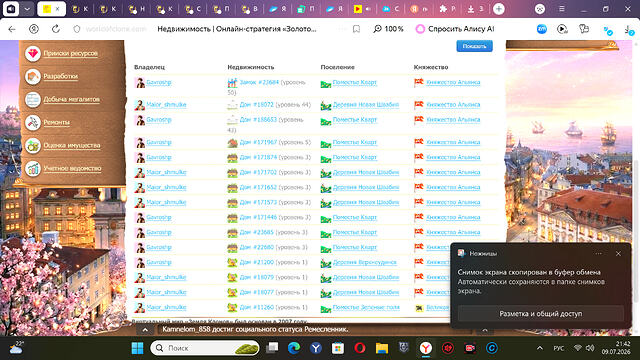
Task: Open the 100% zoom control
Action: 388,29
